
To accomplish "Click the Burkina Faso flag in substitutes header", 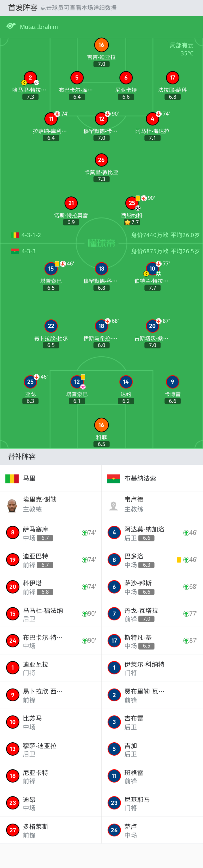I will (x=113, y=478).
